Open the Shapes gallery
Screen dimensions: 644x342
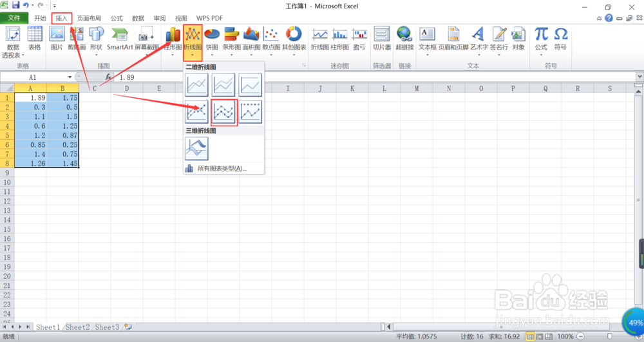pos(96,41)
